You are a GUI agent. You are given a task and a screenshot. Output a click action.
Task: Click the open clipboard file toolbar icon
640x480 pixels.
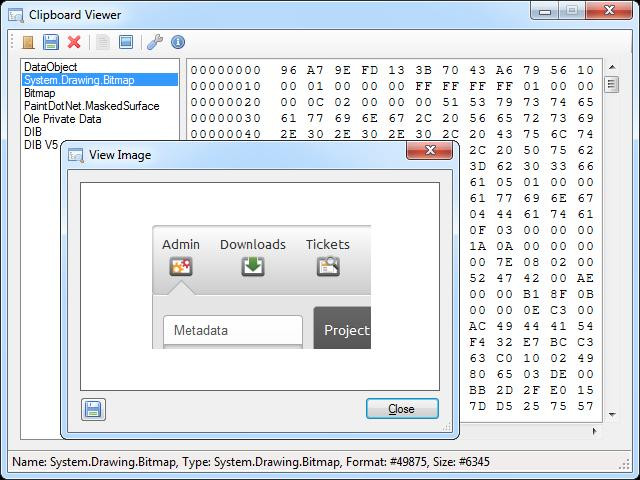28,42
